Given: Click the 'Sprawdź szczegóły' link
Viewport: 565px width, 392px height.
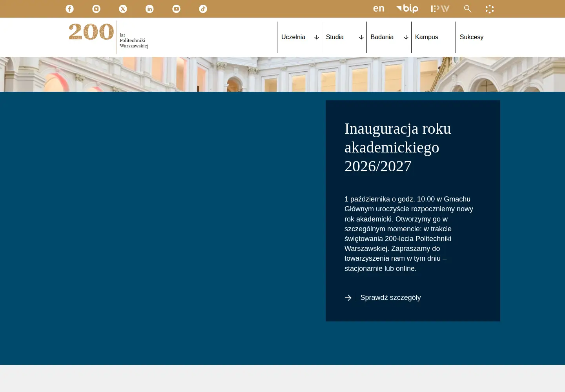Looking at the screenshot, I should tap(390, 298).
